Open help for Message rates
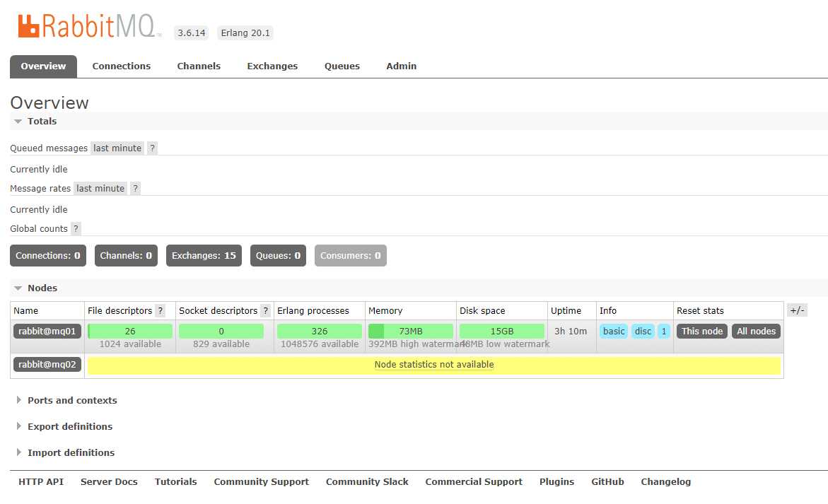The height and width of the screenshot is (504, 828). tap(135, 189)
